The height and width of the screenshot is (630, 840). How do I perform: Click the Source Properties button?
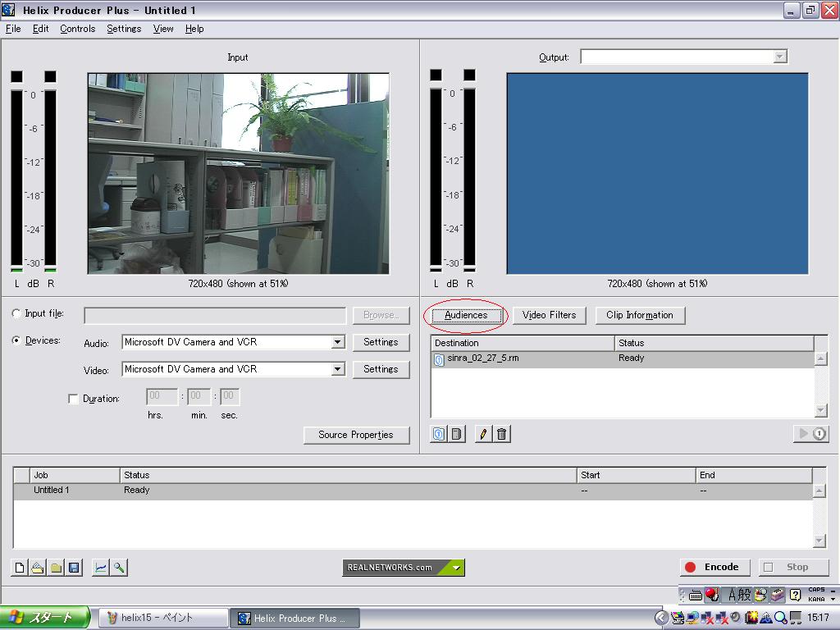click(x=356, y=435)
